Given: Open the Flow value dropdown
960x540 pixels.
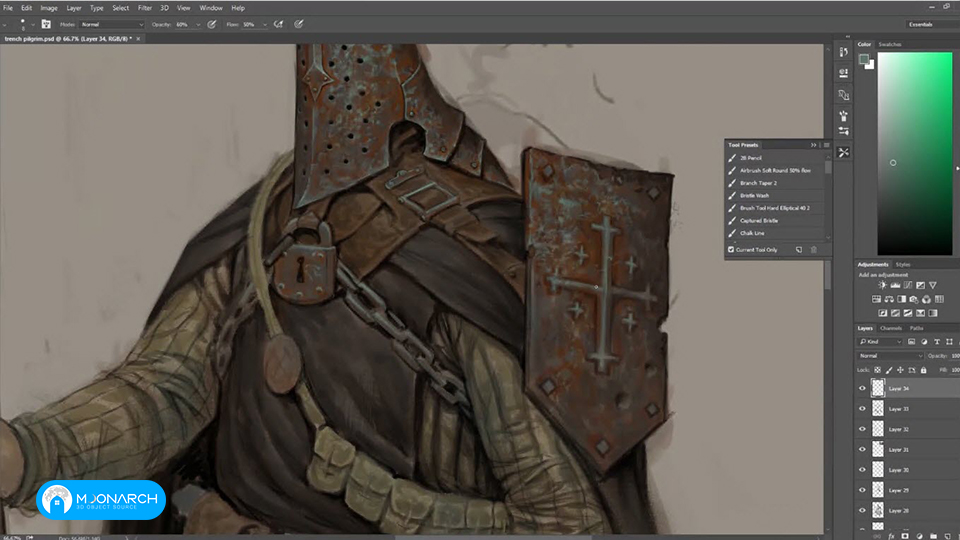Looking at the screenshot, I should pos(264,24).
